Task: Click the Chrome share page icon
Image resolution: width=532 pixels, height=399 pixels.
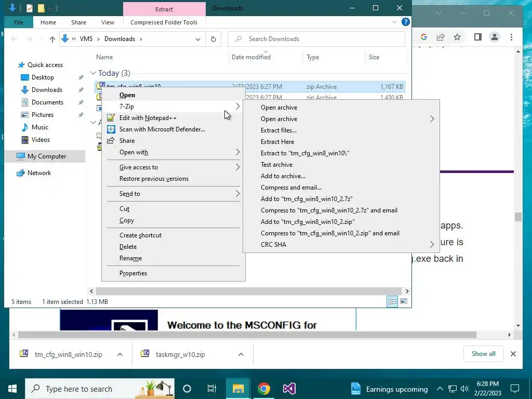Action: coord(441,37)
